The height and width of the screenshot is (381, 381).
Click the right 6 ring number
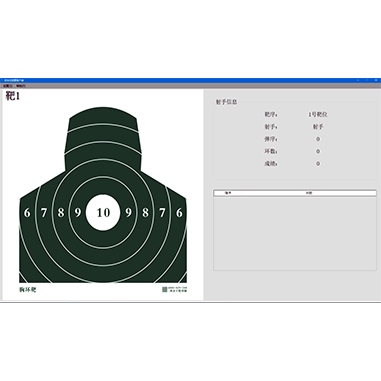click(179, 212)
